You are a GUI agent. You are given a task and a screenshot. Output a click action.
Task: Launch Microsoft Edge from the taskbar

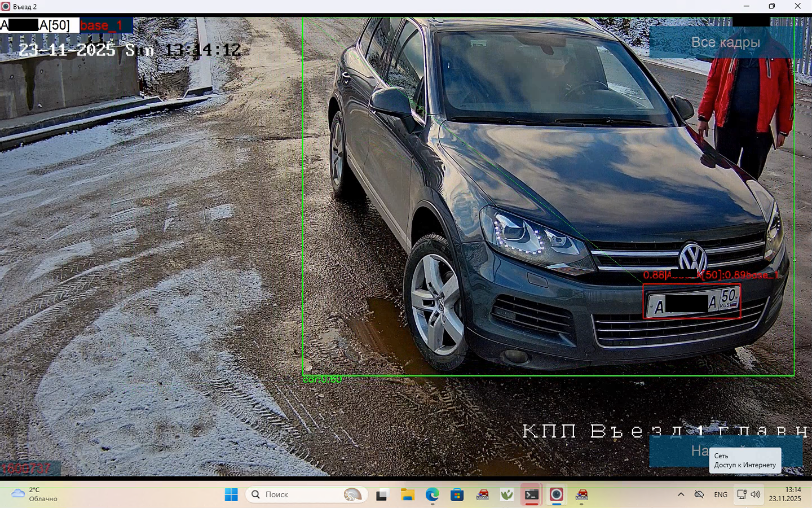click(x=433, y=495)
